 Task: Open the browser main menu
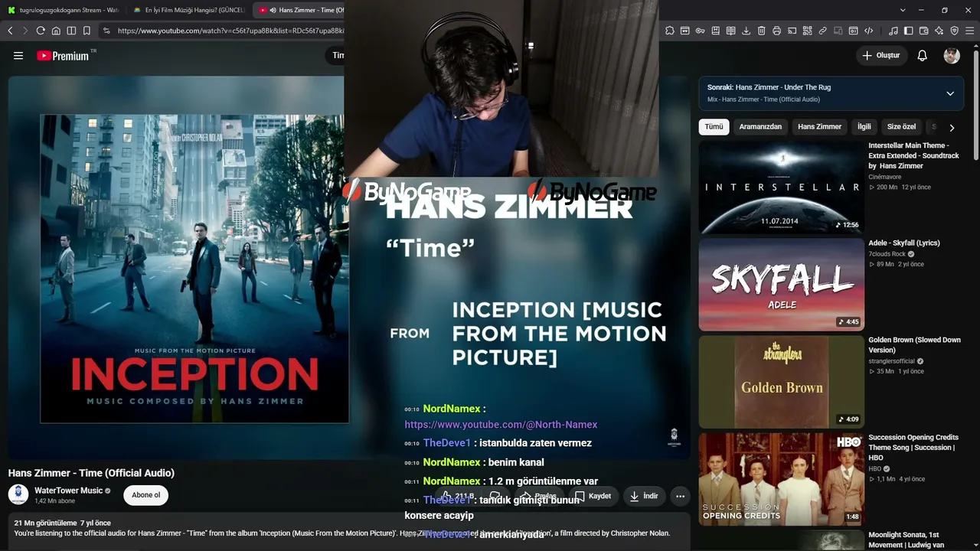tap(970, 31)
